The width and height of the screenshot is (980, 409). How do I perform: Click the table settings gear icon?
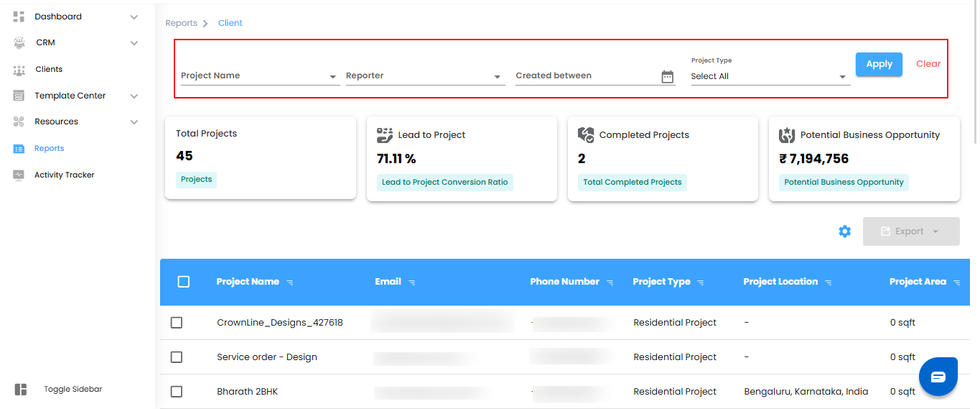click(845, 231)
